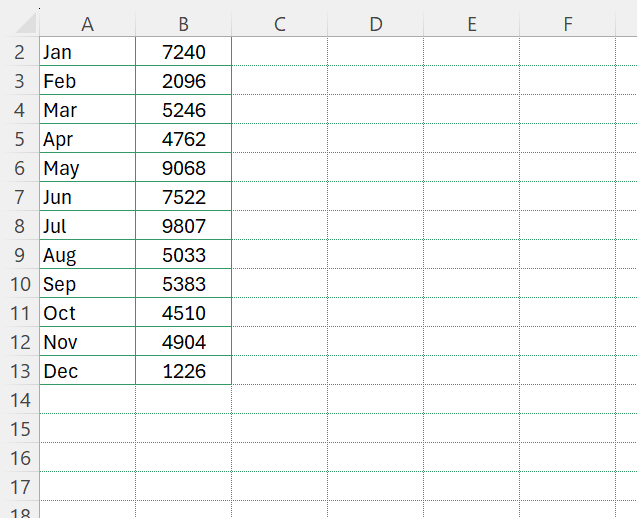637x518 pixels.
Task: Select row 13 header
Action: pyautogui.click(x=20, y=371)
